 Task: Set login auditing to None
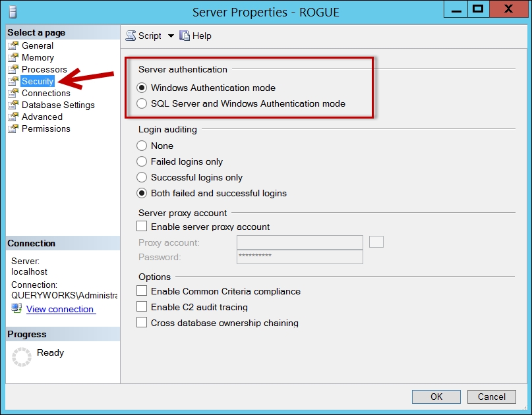tap(142, 146)
